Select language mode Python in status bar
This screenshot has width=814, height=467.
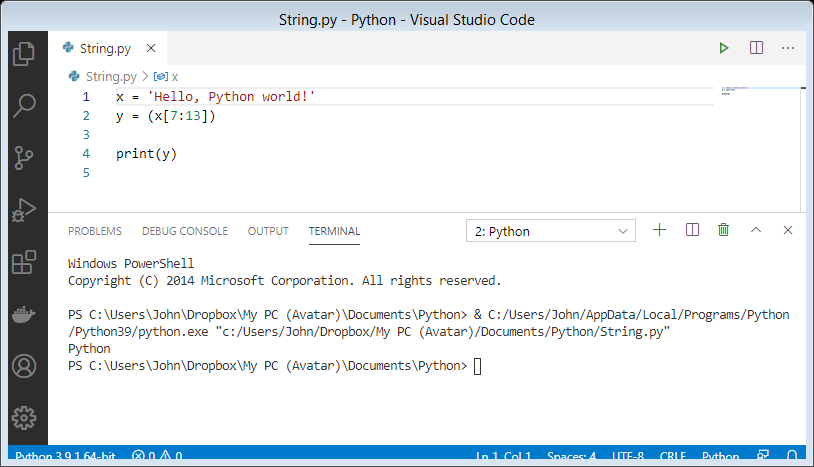(x=721, y=456)
